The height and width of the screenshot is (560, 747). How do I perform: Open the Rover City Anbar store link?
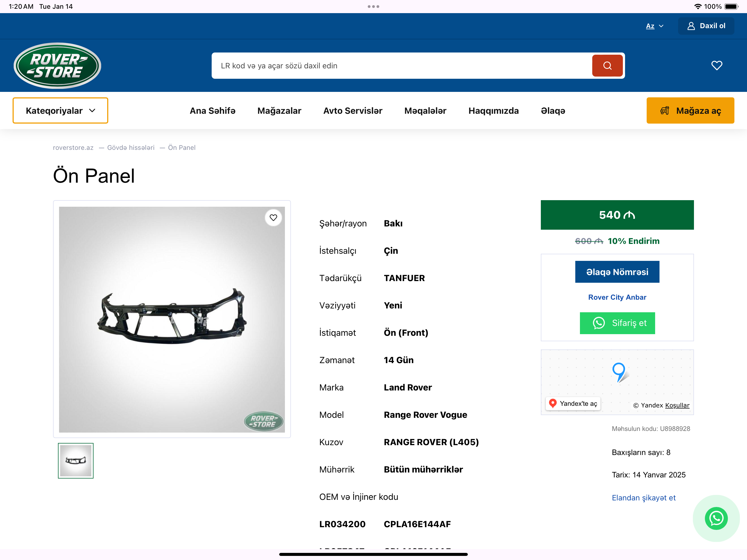coord(617,297)
